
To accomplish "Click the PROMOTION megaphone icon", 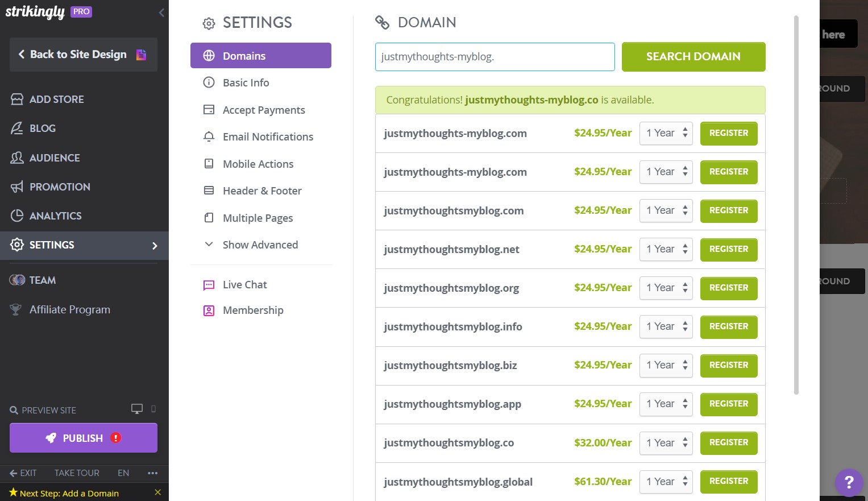I will click(16, 187).
